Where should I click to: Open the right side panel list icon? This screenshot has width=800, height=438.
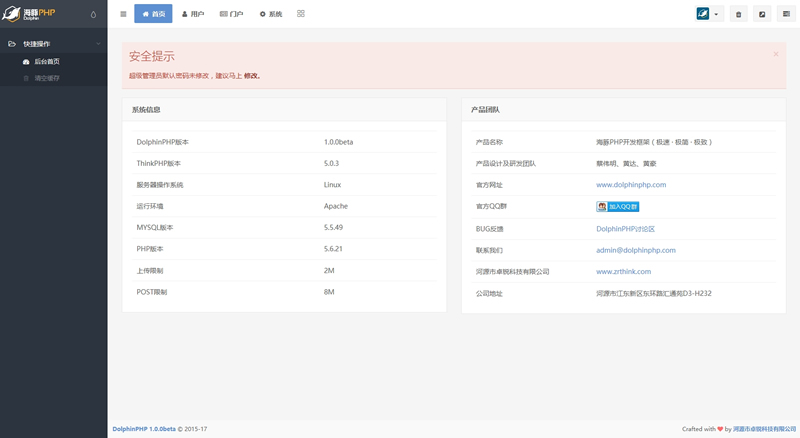(786, 14)
